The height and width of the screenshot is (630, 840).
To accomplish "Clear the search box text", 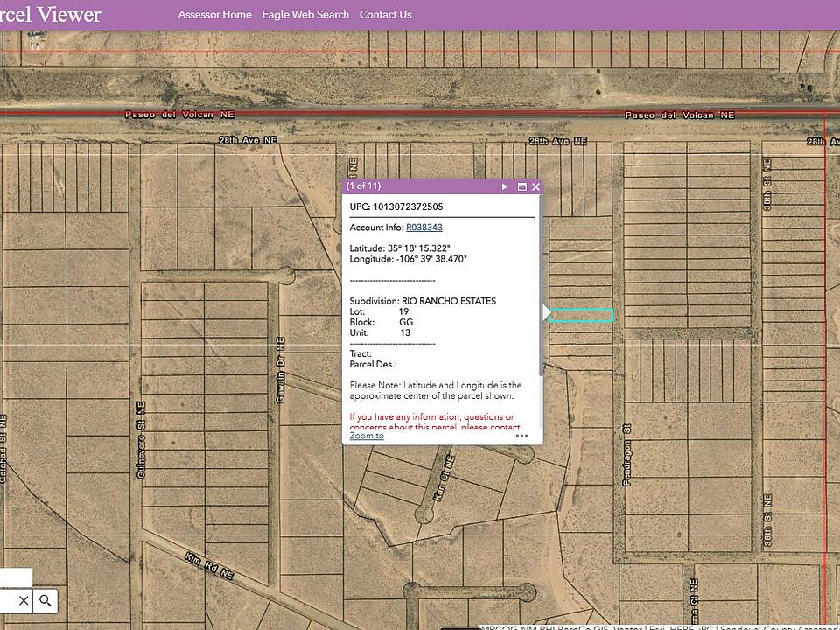I will click(24, 600).
